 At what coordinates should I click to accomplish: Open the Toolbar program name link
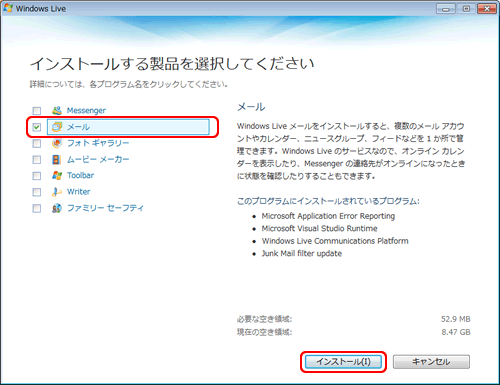click(x=80, y=175)
